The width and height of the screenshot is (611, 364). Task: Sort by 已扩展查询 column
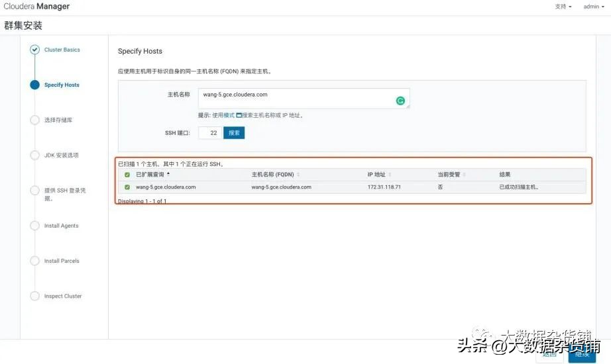152,175
